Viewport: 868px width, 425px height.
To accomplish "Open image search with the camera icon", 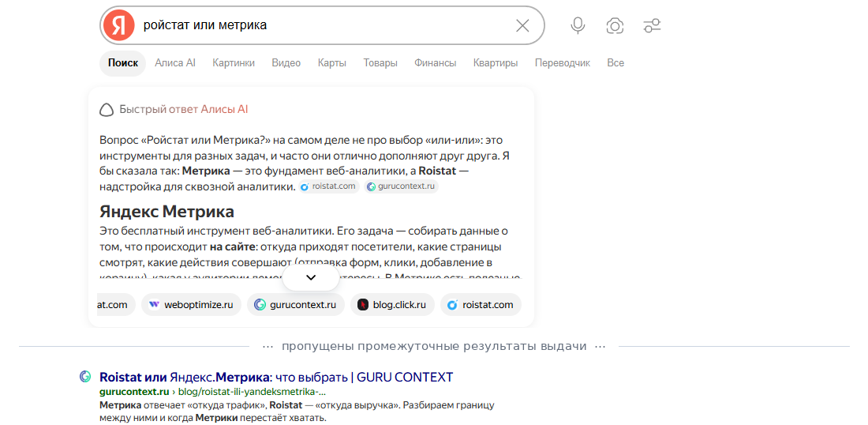I will click(615, 25).
